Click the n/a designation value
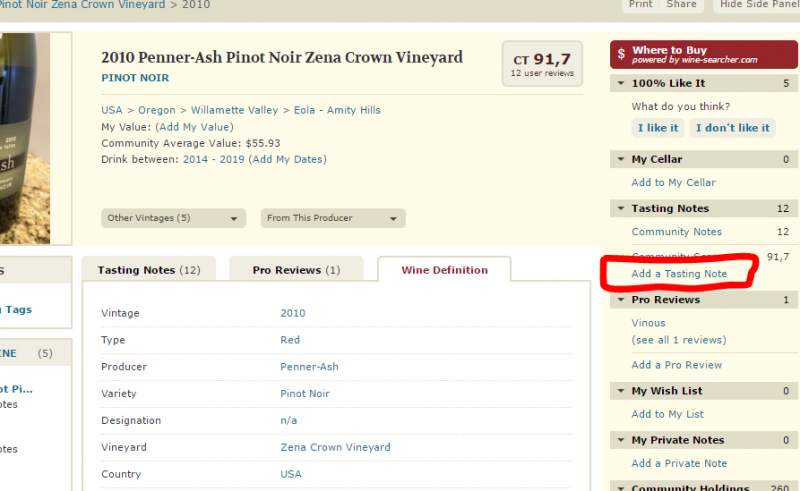The height and width of the screenshot is (491, 800). coord(289,421)
